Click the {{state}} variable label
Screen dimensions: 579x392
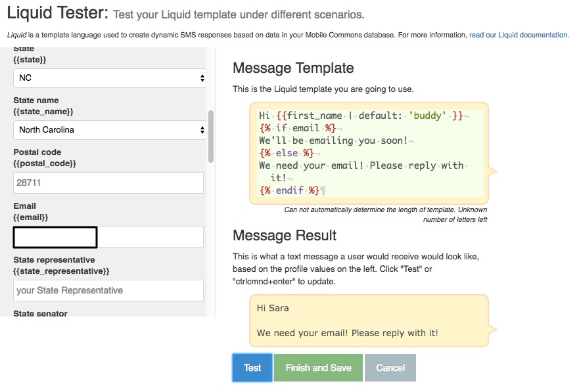30,60
